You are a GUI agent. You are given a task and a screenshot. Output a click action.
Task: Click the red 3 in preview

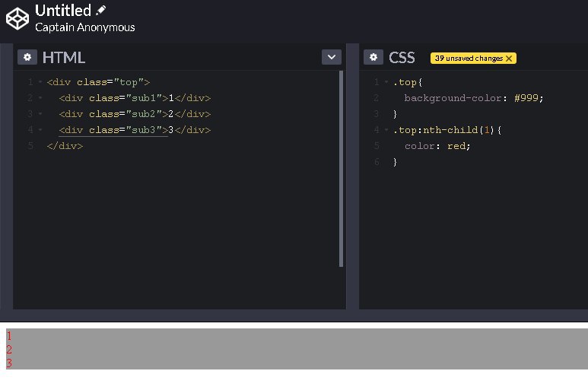9,363
